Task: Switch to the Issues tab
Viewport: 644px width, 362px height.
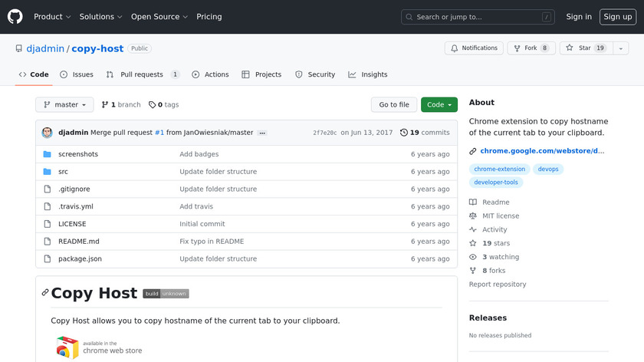Action: pos(77,74)
